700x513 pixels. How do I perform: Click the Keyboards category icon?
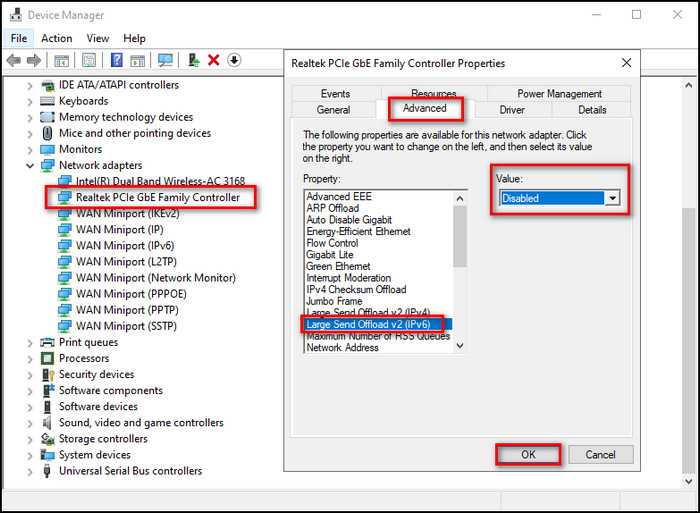pyautogui.click(x=47, y=101)
